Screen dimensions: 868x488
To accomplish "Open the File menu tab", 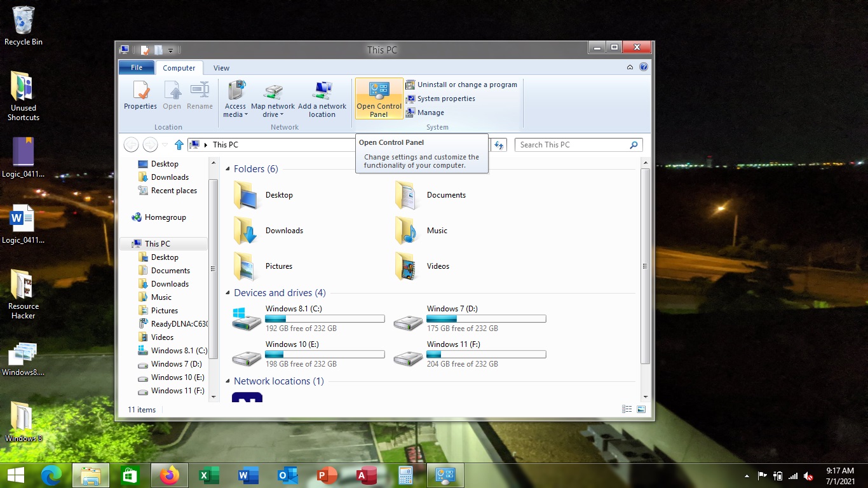I will (x=137, y=67).
